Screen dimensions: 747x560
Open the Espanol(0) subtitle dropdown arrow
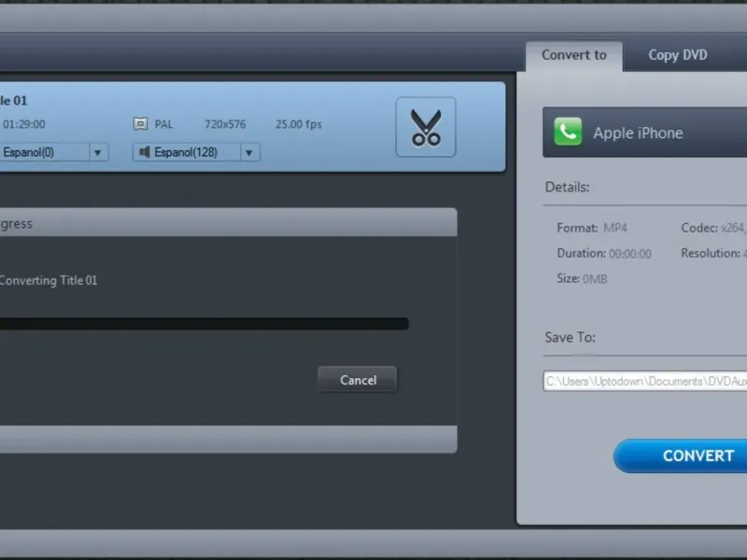98,152
